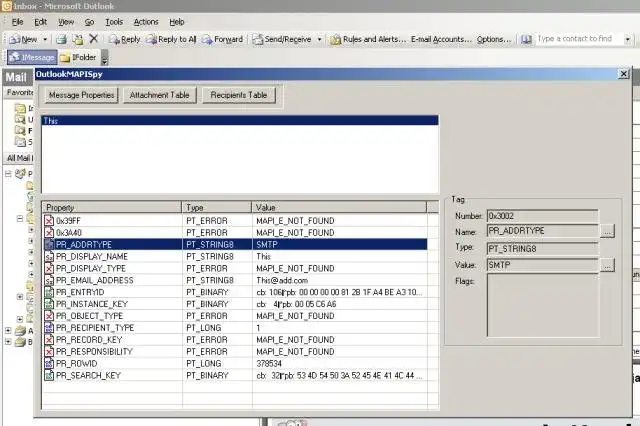Open Rules and Alerts
640x426 pixels.
[368, 39]
